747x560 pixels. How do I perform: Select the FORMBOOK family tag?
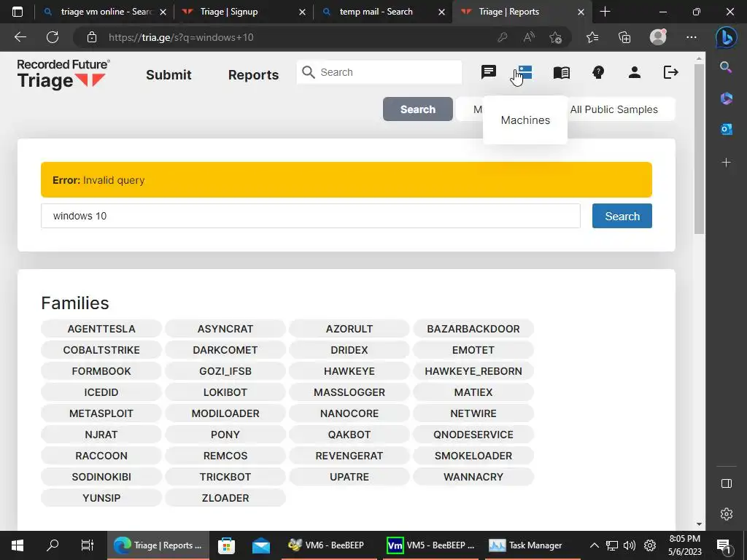(x=101, y=371)
